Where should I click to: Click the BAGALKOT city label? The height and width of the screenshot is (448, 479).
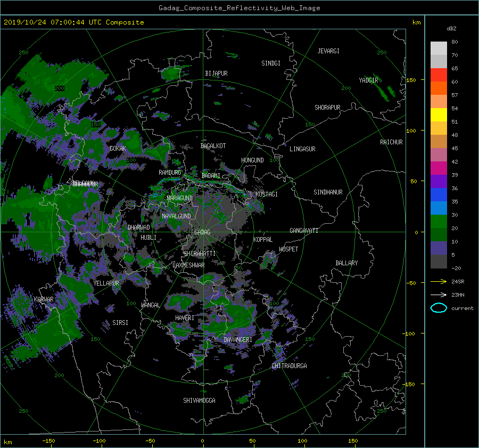[x=213, y=146]
